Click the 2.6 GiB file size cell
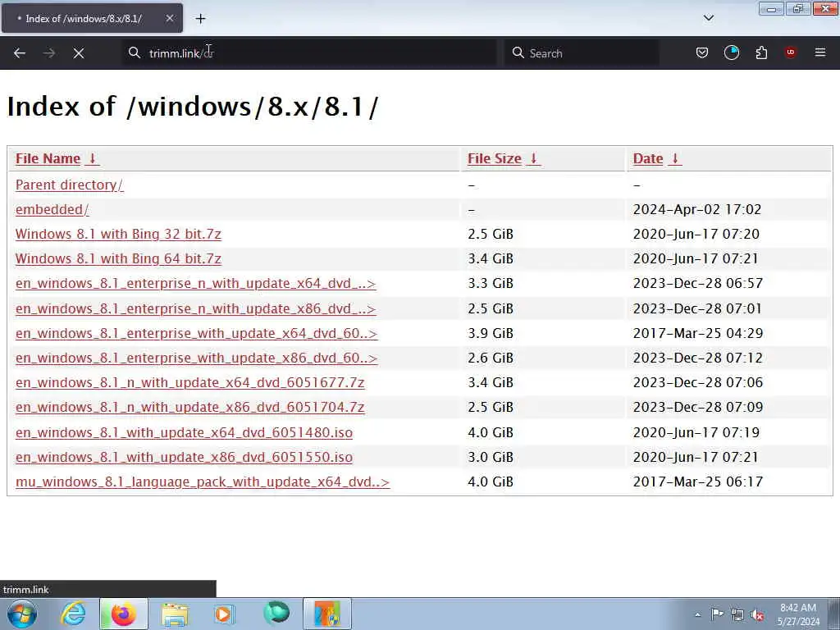840x630 pixels. pyautogui.click(x=491, y=358)
